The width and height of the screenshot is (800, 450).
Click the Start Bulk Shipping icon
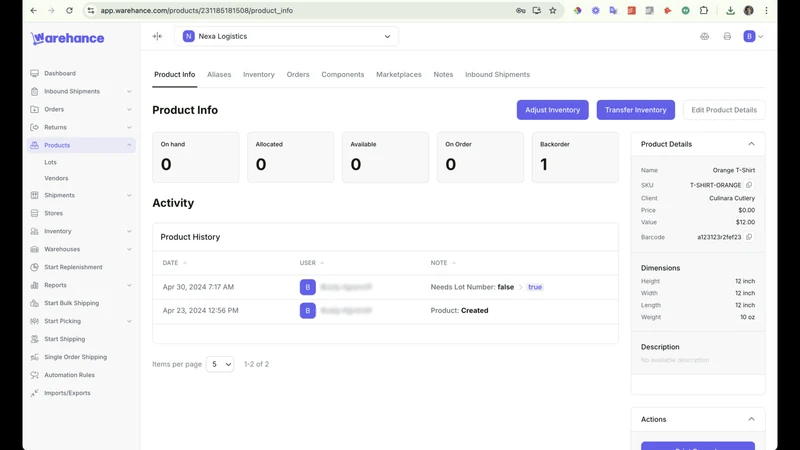coord(34,303)
